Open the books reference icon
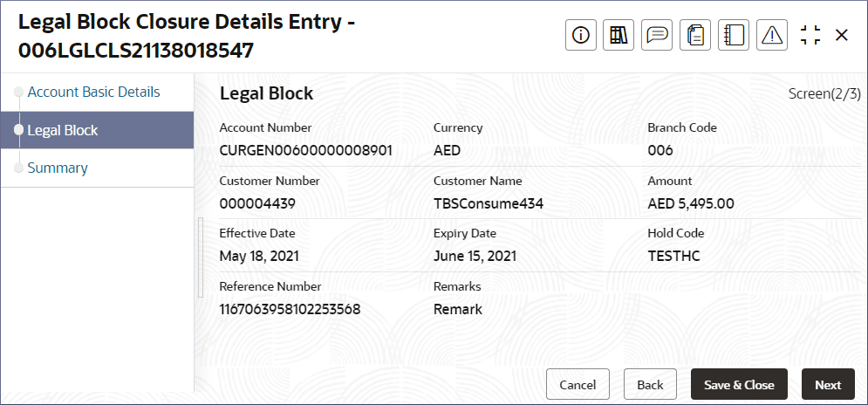 click(619, 36)
